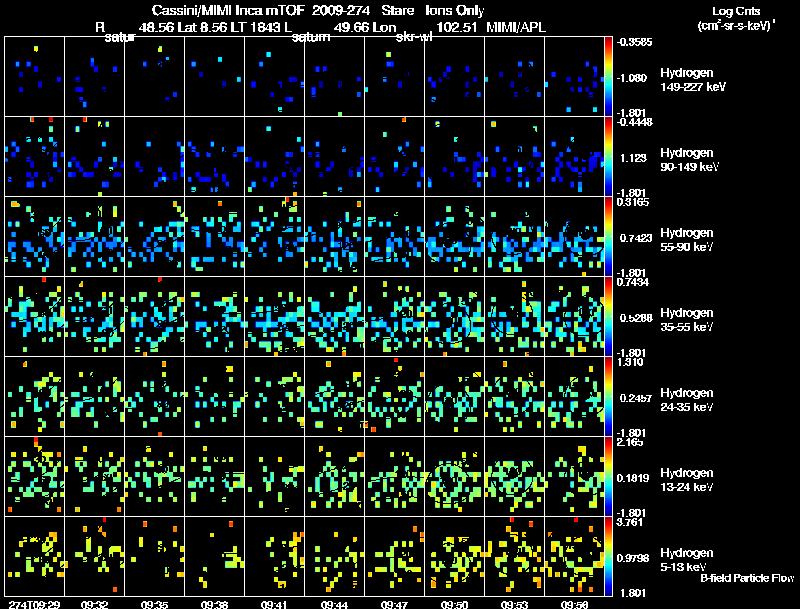Click the Hydrogen 149-227 keV color bar
The height and width of the screenshot is (609, 800).
(608, 76)
